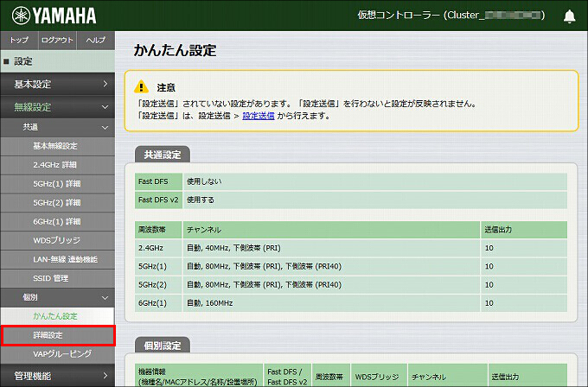Image resolution: width=588 pixels, height=387 pixels.
Task: Open SSID 管理 page
Action: tap(58, 278)
